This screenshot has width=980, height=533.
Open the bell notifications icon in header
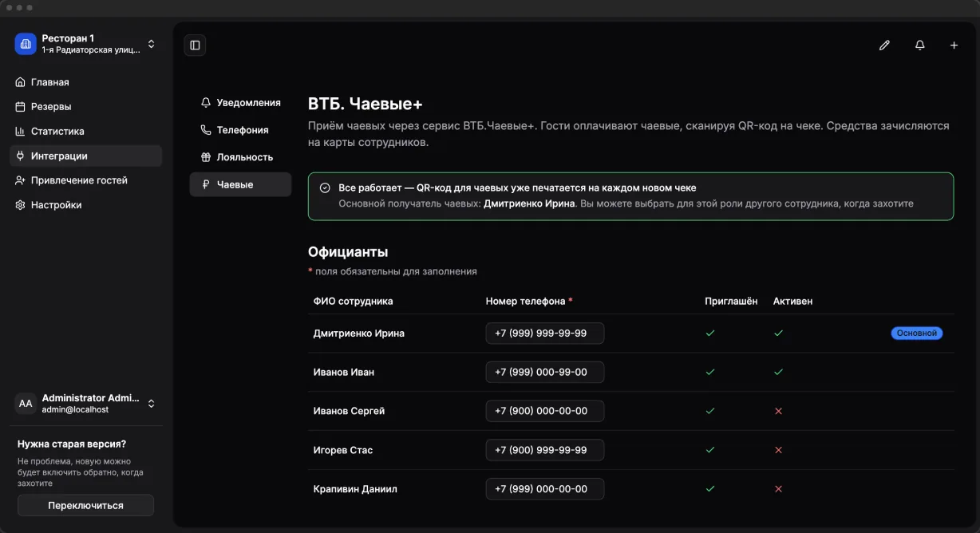919,45
